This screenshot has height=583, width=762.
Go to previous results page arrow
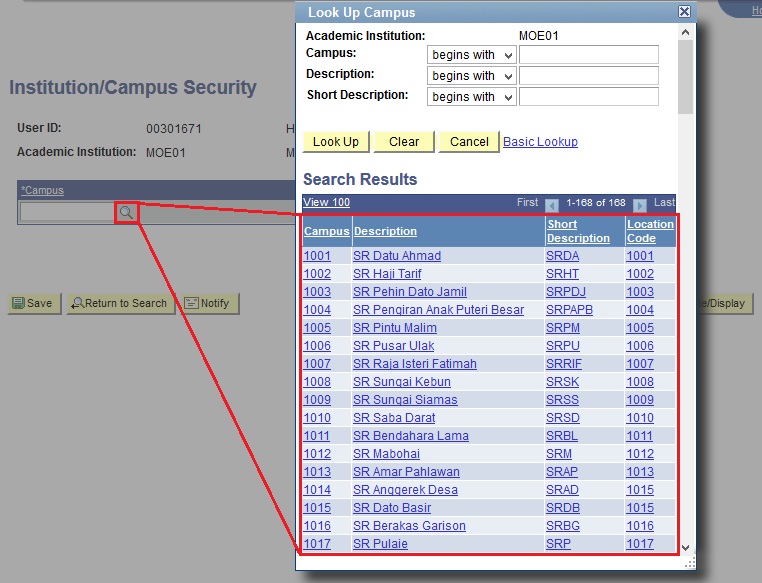coord(552,206)
